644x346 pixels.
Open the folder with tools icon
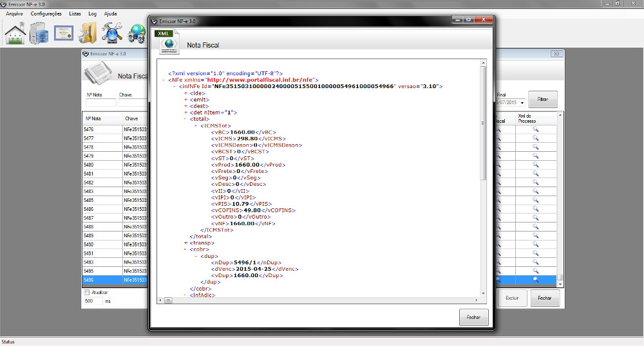[x=88, y=33]
